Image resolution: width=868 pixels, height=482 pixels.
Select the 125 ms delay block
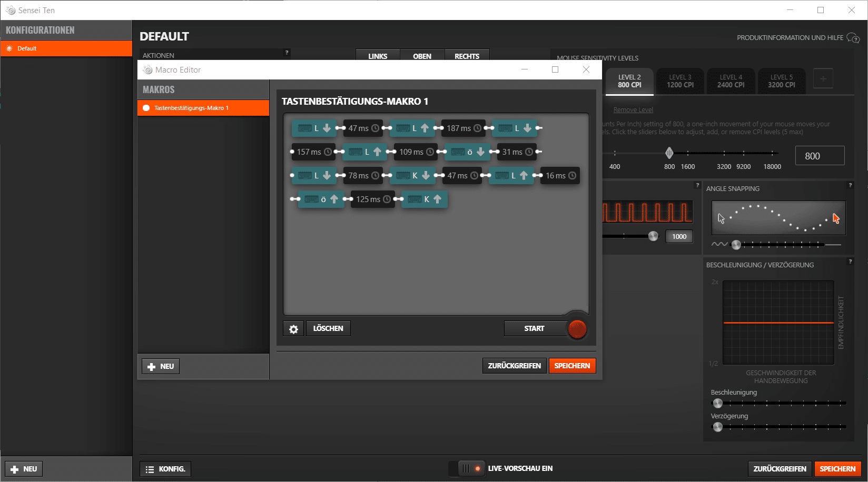coord(372,199)
